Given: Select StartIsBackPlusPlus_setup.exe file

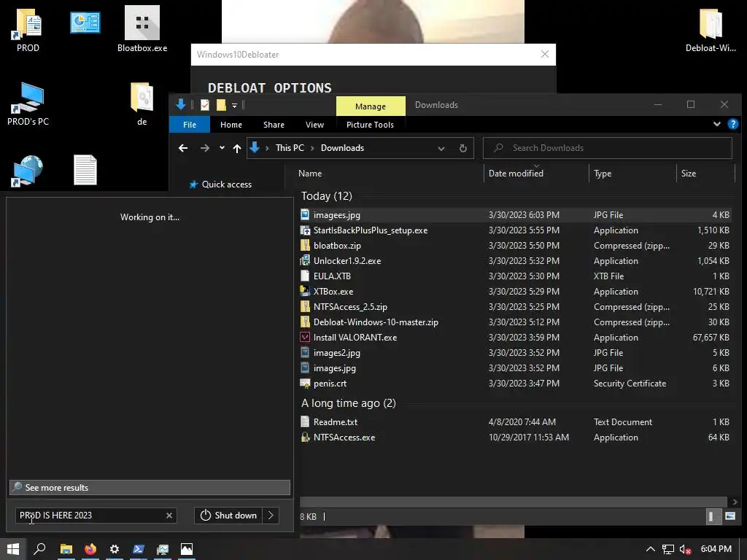Looking at the screenshot, I should tap(514, 230).
